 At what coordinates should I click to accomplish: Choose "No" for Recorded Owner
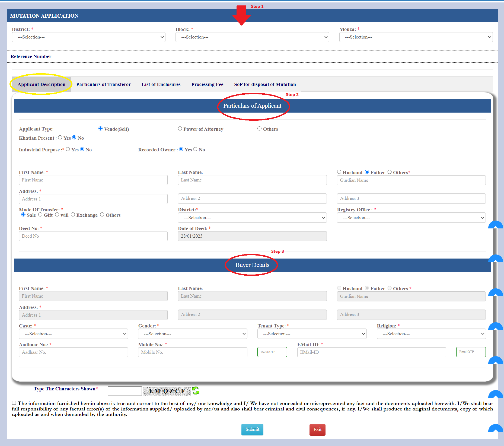[195, 149]
